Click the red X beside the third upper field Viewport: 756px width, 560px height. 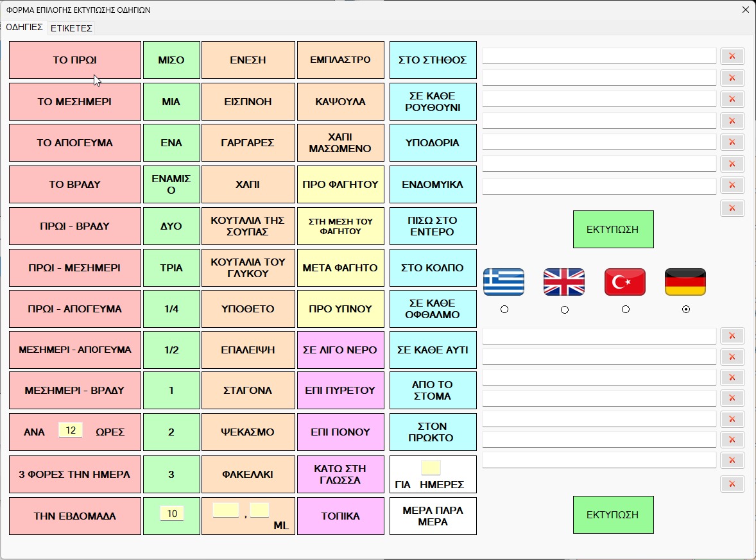click(732, 99)
